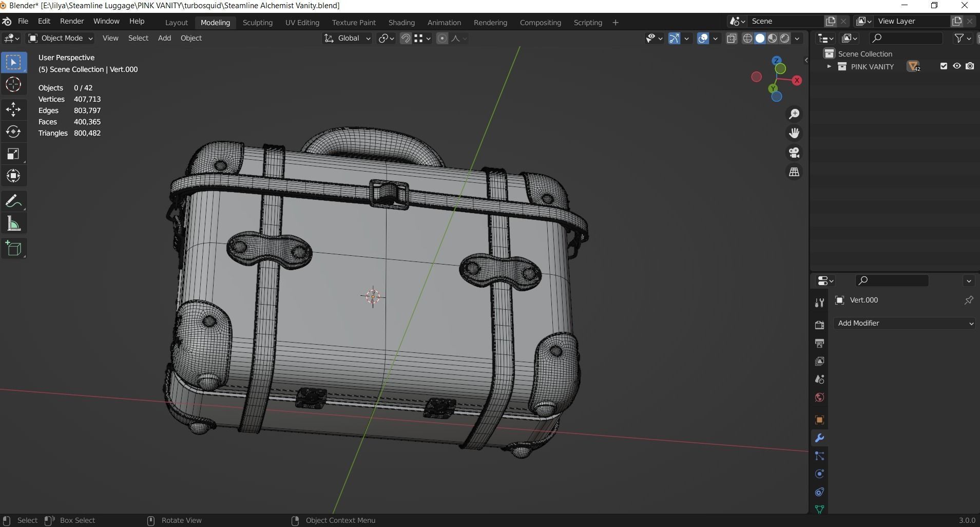Toggle X-ray mode

coord(732,38)
